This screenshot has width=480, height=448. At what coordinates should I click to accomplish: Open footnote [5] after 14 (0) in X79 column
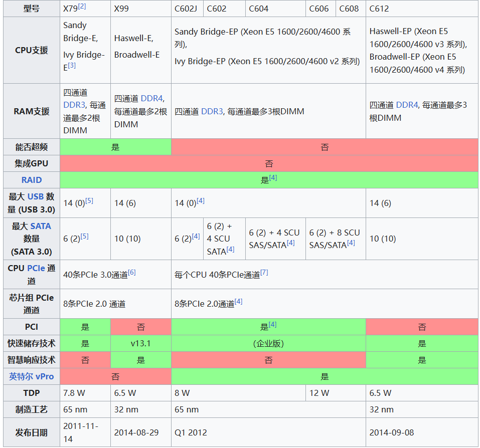click(x=89, y=200)
